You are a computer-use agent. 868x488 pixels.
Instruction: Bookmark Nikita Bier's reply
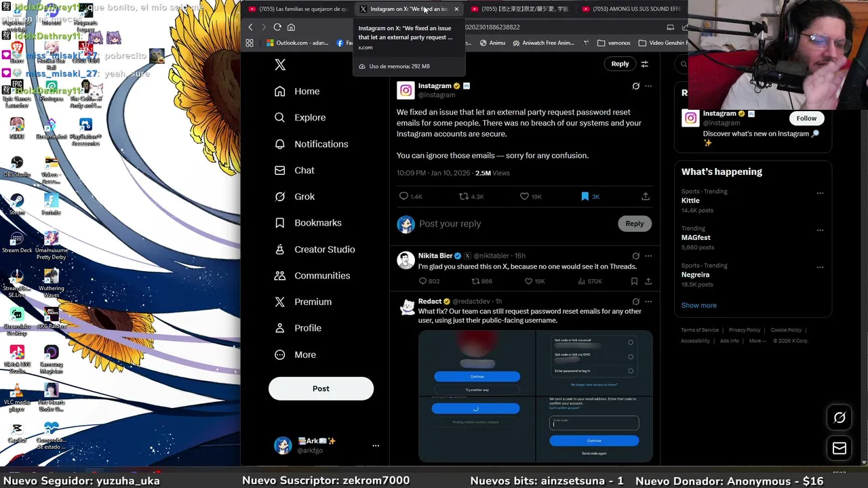click(634, 281)
